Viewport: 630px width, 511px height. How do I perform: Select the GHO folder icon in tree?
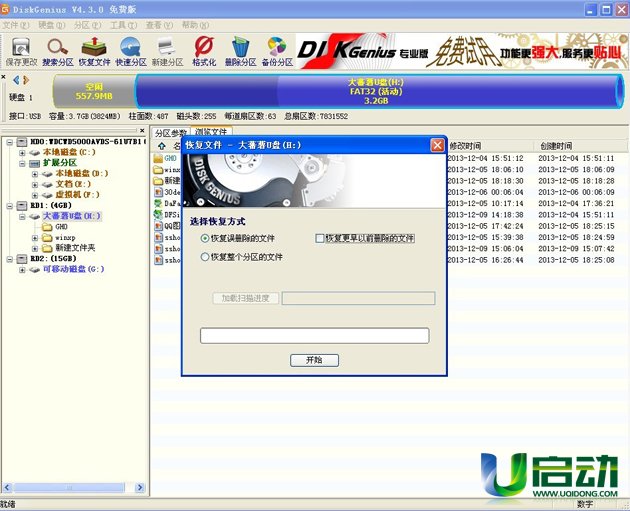coord(47,227)
